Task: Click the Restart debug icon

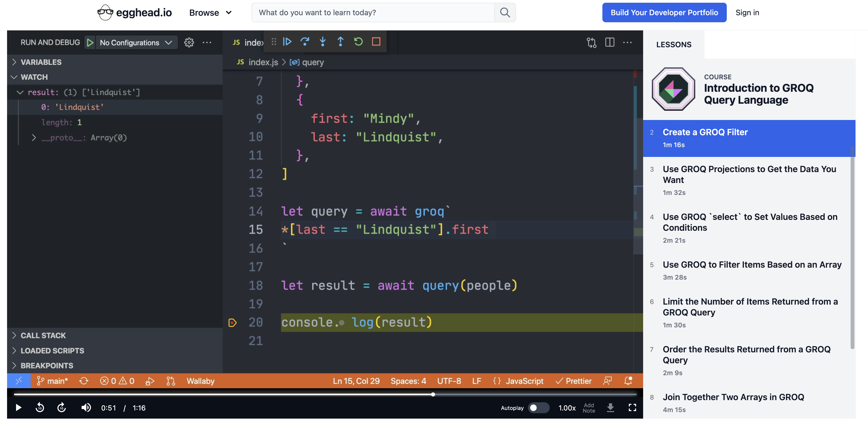Action: click(x=358, y=42)
